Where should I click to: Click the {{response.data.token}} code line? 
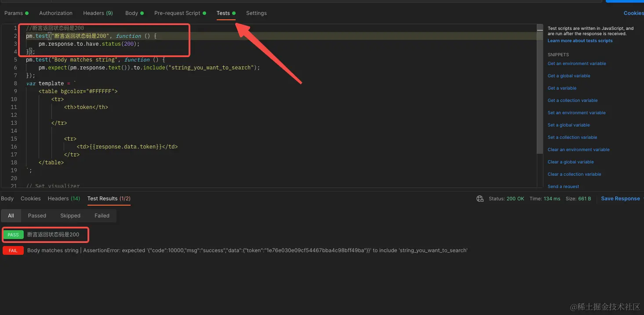[127, 147]
